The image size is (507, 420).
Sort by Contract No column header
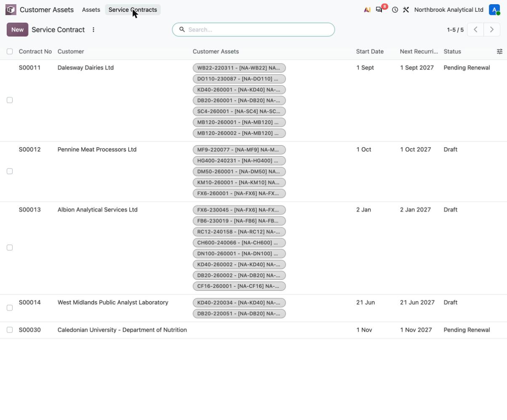pyautogui.click(x=35, y=51)
